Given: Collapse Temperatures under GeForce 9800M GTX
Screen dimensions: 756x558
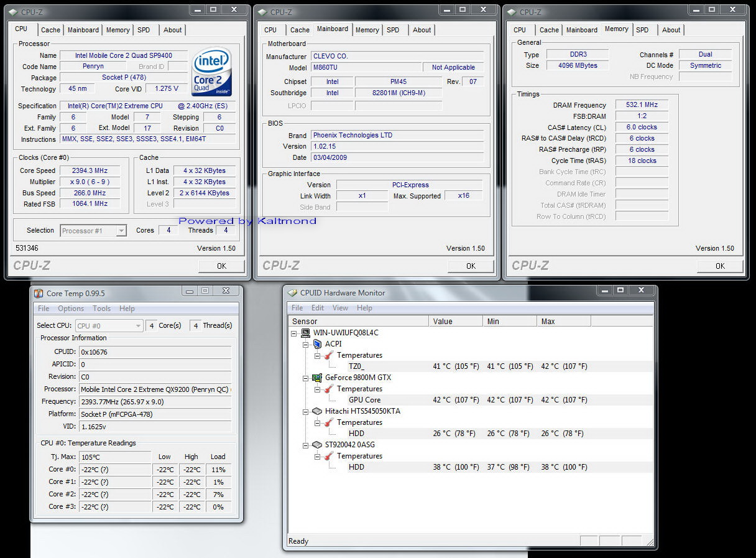Looking at the screenshot, I should coord(317,389).
